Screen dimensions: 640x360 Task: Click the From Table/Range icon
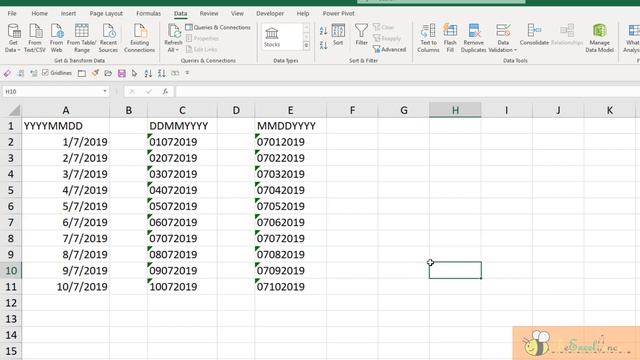point(82,38)
